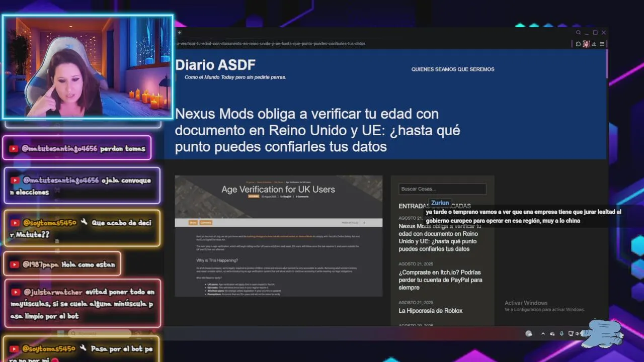Focus the Buscar Cosas search field
The height and width of the screenshot is (362, 644).
point(442,189)
